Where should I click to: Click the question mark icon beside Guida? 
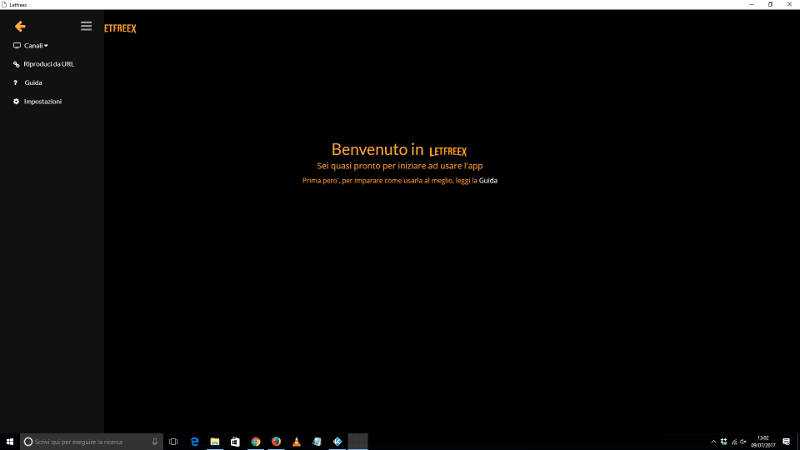pyautogui.click(x=15, y=83)
